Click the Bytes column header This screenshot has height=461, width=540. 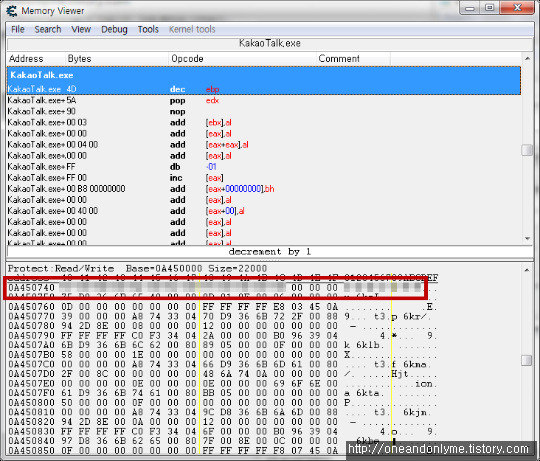(x=116, y=59)
